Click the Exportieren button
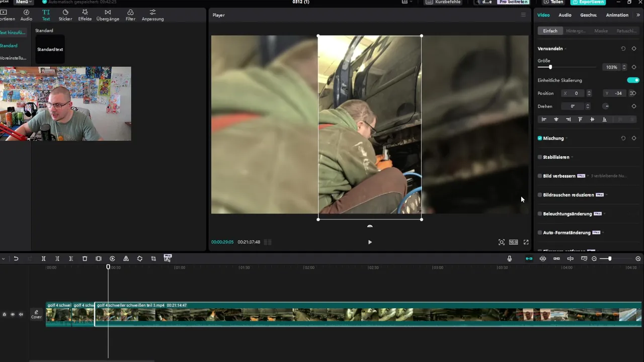 pos(588,2)
